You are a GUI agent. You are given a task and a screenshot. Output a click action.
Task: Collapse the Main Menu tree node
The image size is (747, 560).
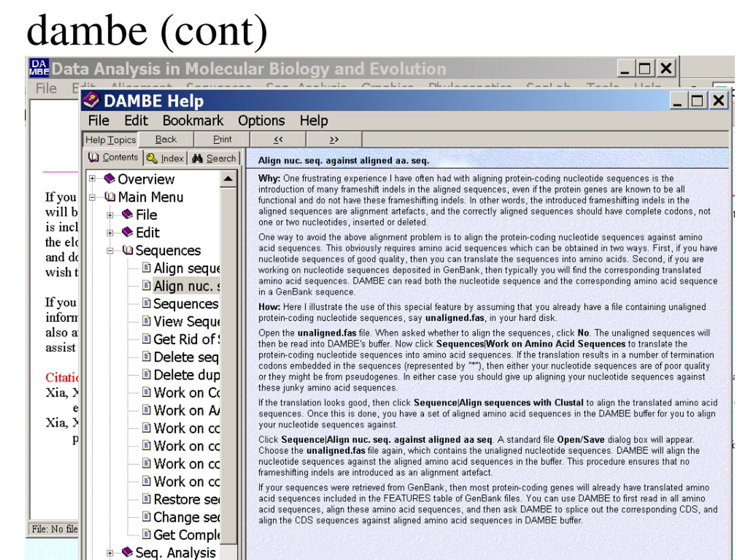pos(92,197)
